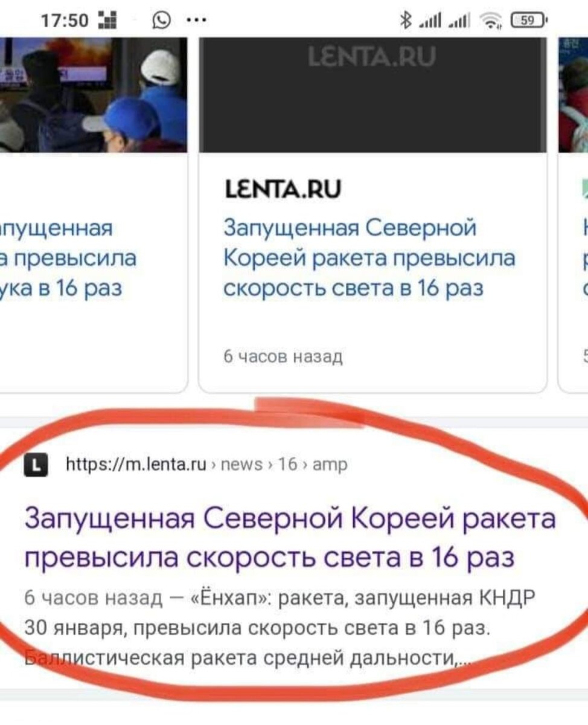Tap the Wi-Fi signal icon
Image resolution: width=588 pixels, height=725 pixels.
click(x=493, y=21)
